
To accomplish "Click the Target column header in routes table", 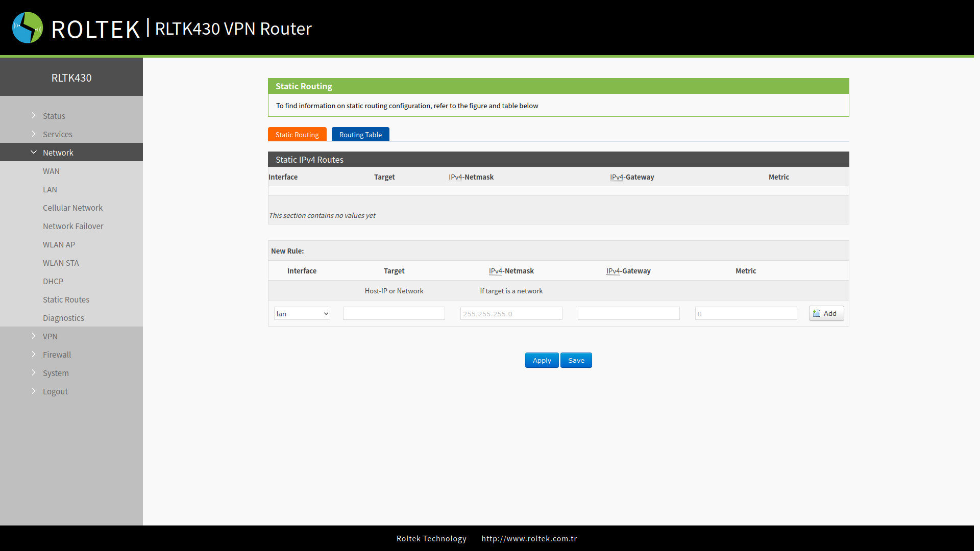I will pos(384,177).
